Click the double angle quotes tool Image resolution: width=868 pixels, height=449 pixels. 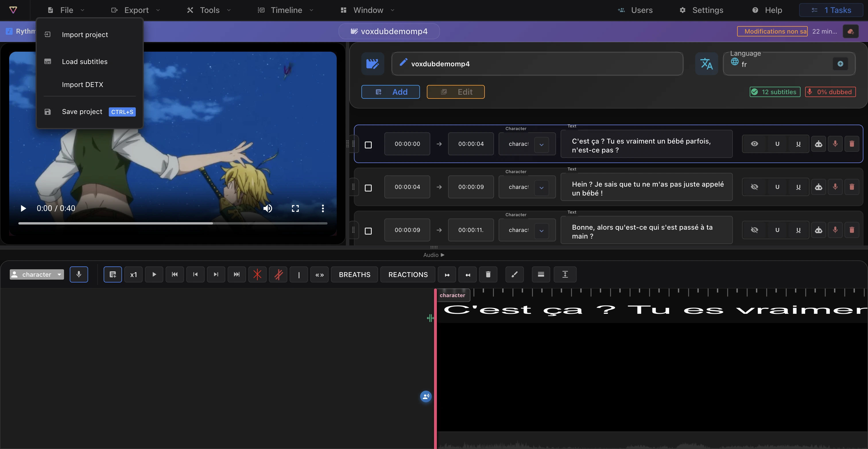[x=319, y=274]
